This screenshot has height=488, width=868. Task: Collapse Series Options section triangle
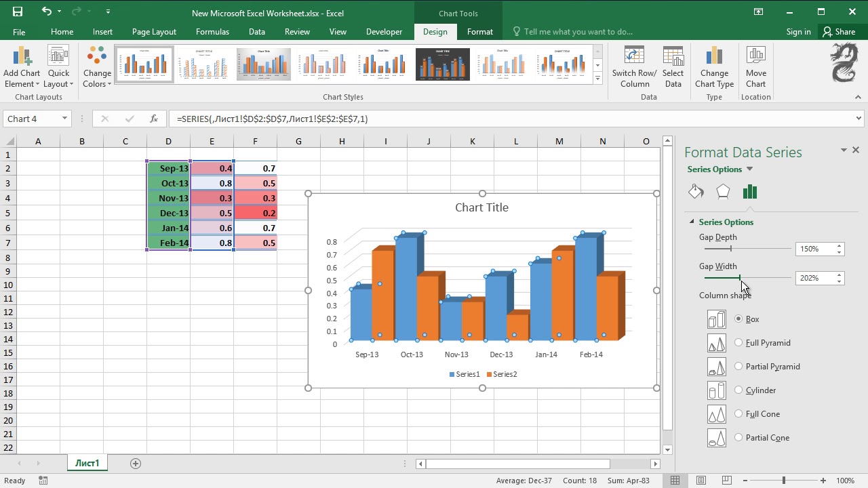pos(692,222)
